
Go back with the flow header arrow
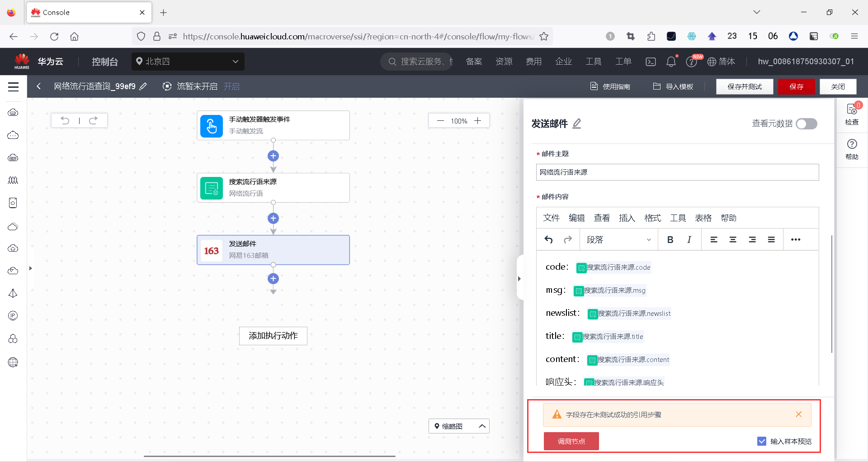click(x=39, y=86)
